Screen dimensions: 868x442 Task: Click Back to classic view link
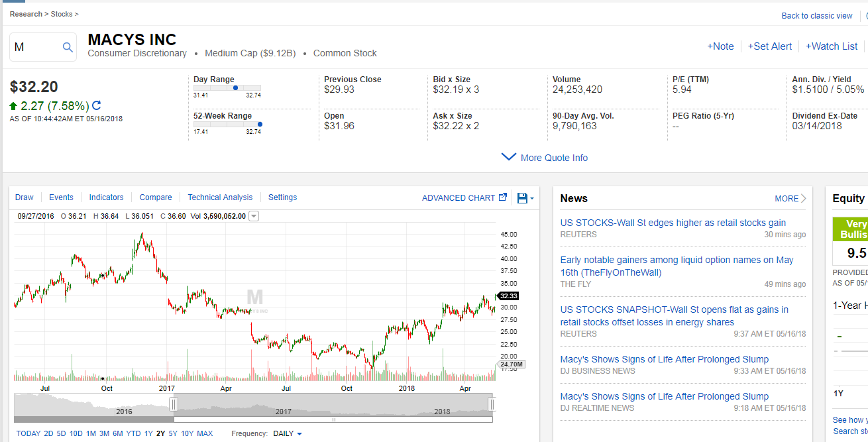[x=817, y=16]
